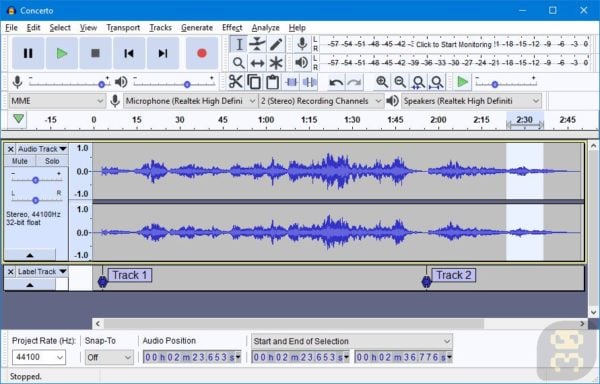Screen dimensions: 600x384
Task: Click the horizontal scrollbar right arrow
Action: click(x=582, y=324)
